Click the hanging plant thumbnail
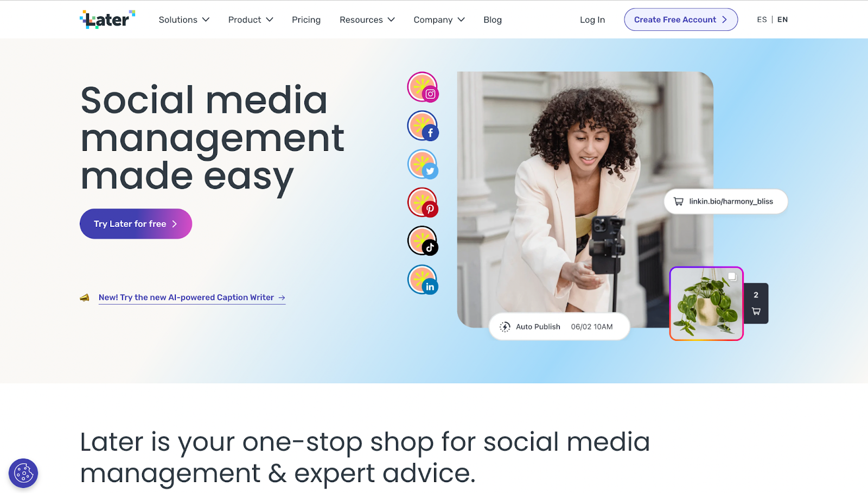The width and height of the screenshot is (868, 494). click(x=706, y=303)
